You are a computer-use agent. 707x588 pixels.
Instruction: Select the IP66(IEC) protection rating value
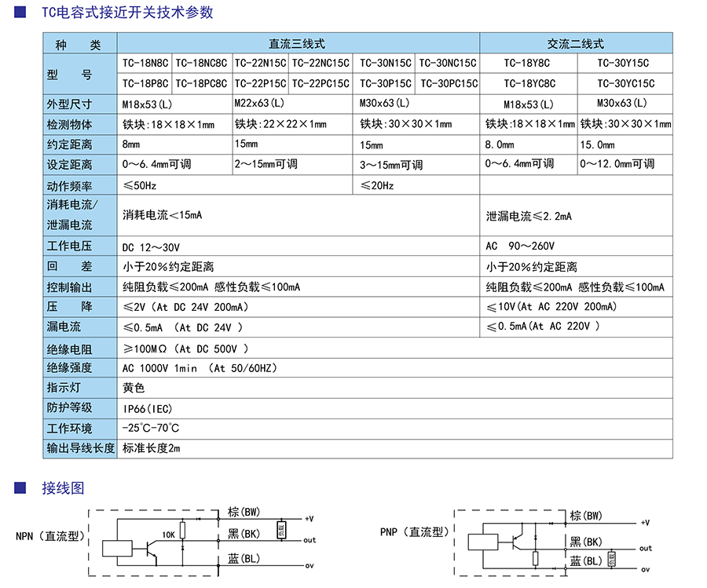(148, 408)
